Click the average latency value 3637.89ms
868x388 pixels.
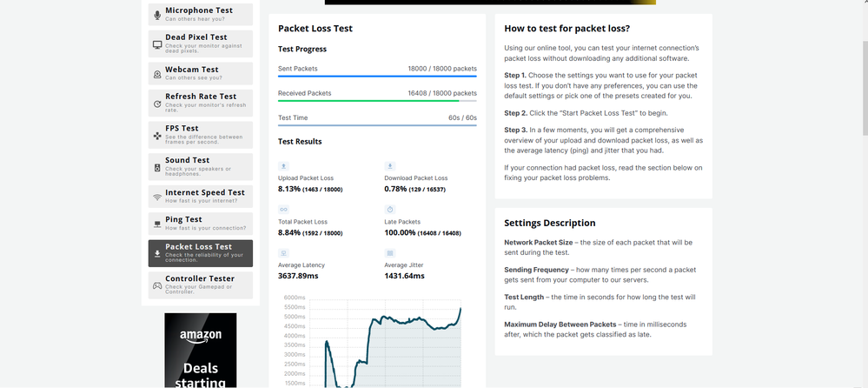pos(298,276)
